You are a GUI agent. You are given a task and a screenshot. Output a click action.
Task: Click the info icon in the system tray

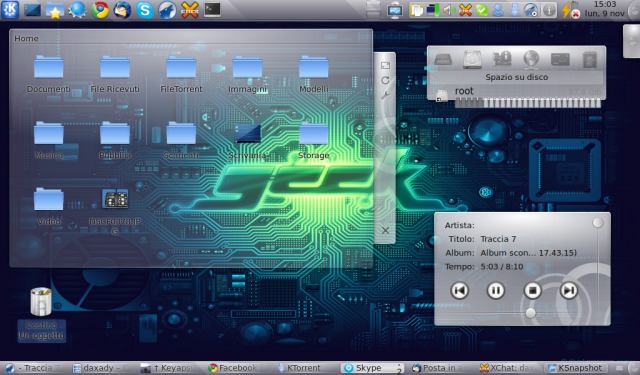coord(549,10)
